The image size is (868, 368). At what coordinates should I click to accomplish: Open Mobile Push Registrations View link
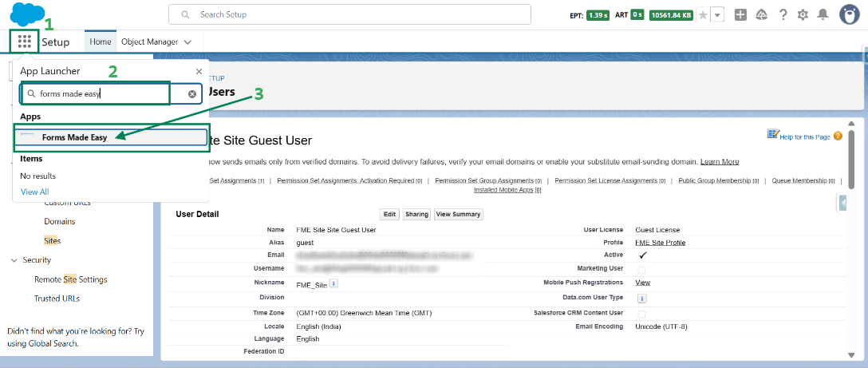(x=643, y=283)
